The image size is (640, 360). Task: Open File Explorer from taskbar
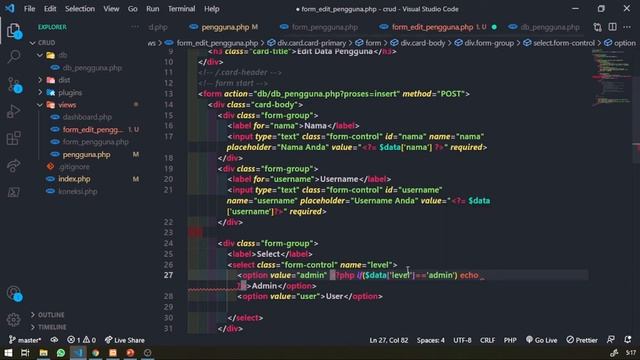coord(43,353)
